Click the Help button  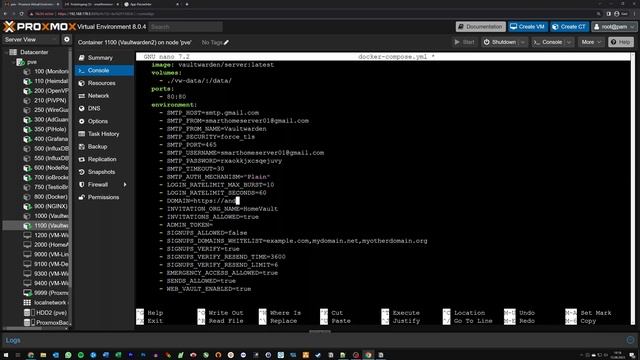(621, 42)
